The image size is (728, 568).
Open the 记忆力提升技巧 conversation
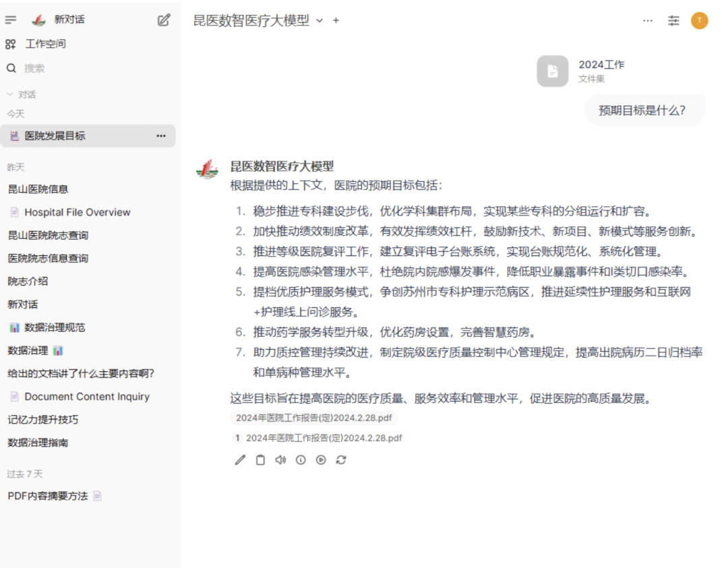coord(88,420)
